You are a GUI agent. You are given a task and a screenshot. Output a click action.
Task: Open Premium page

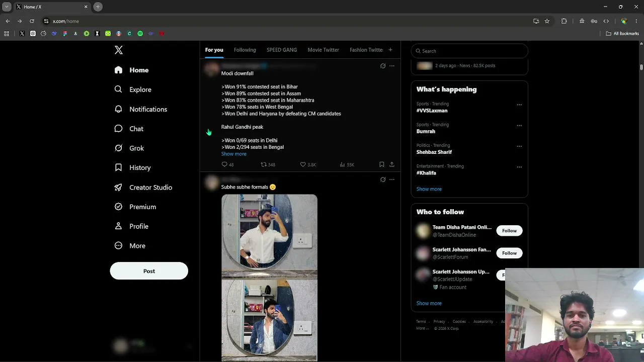point(135,207)
